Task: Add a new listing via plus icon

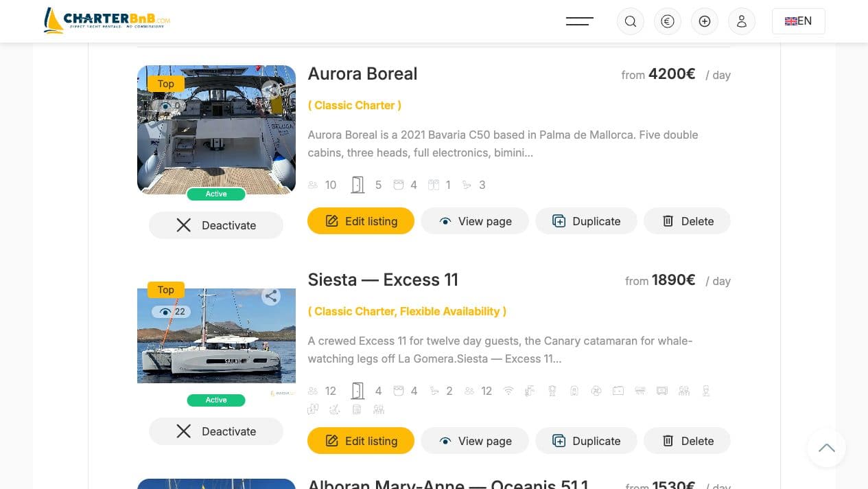Action: [x=705, y=21]
